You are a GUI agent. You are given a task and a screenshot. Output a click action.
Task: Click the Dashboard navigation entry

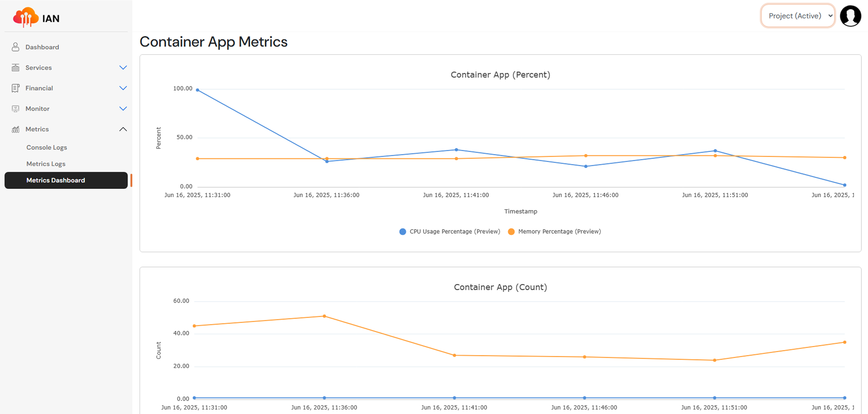[x=42, y=47]
